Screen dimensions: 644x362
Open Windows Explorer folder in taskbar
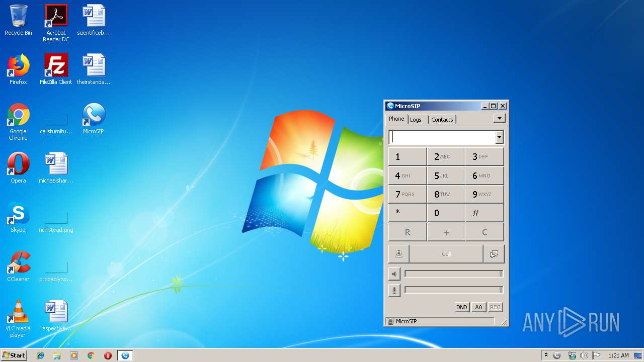57,355
